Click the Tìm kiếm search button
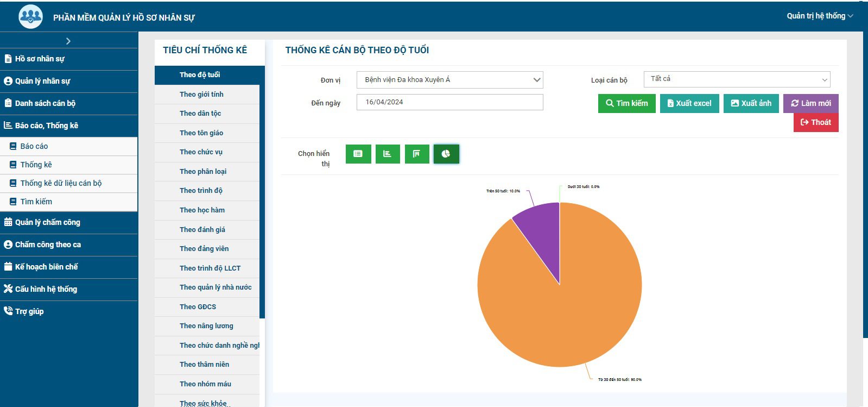The width and height of the screenshot is (868, 407). pos(626,103)
